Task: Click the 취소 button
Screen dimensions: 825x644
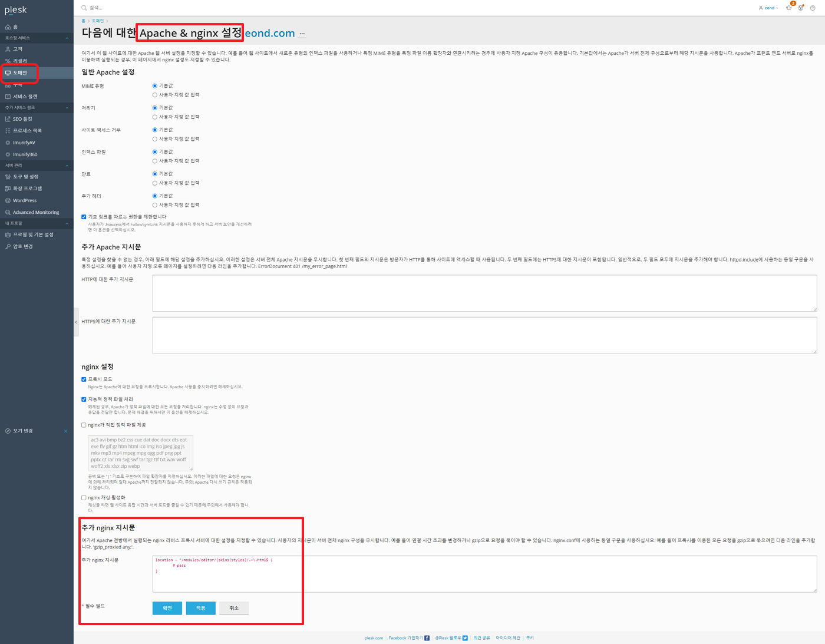Action: [x=234, y=608]
